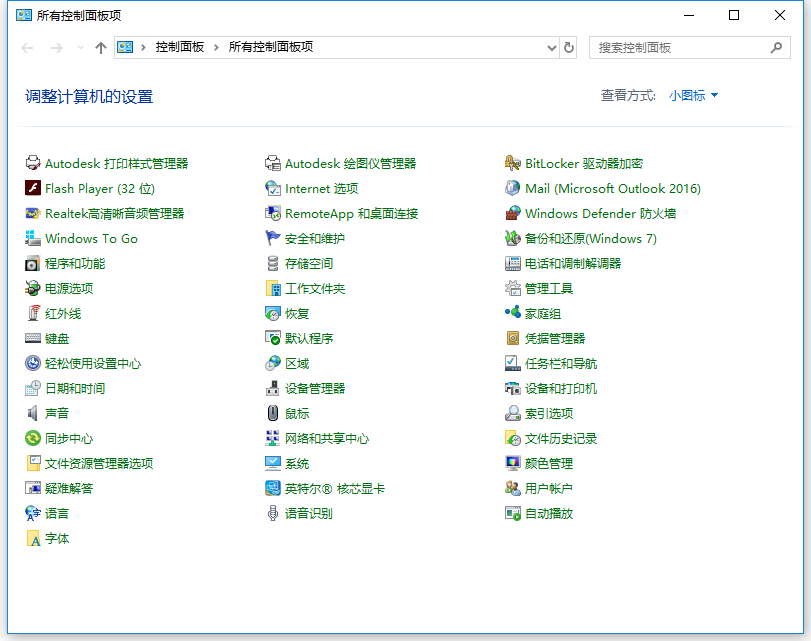Viewport: 811px width, 641px height.
Task: Open 自动播放 link
Action: coord(549,513)
